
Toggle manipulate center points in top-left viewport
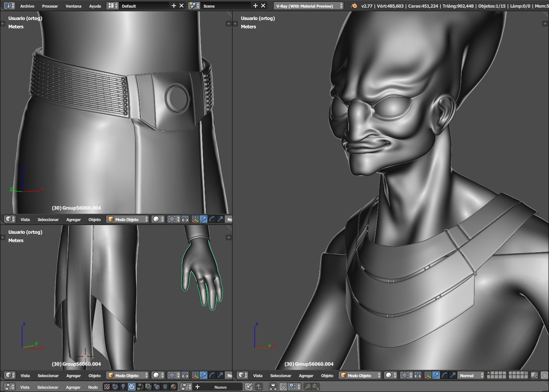(x=185, y=219)
